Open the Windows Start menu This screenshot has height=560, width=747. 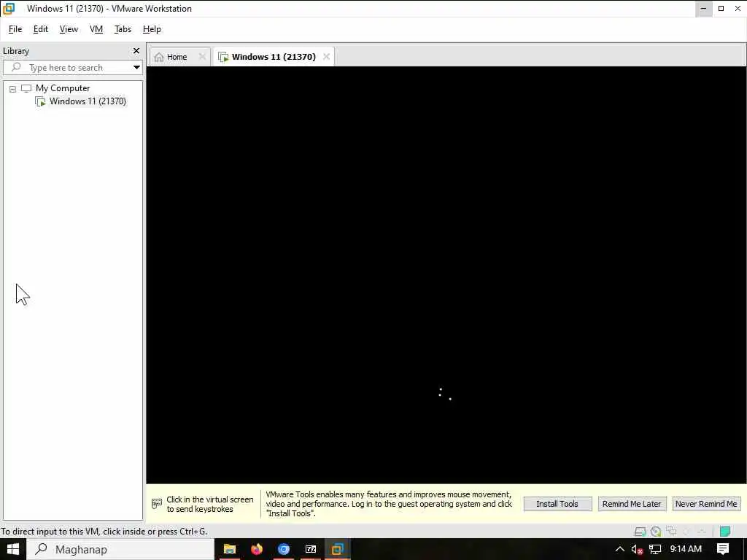pos(12,549)
